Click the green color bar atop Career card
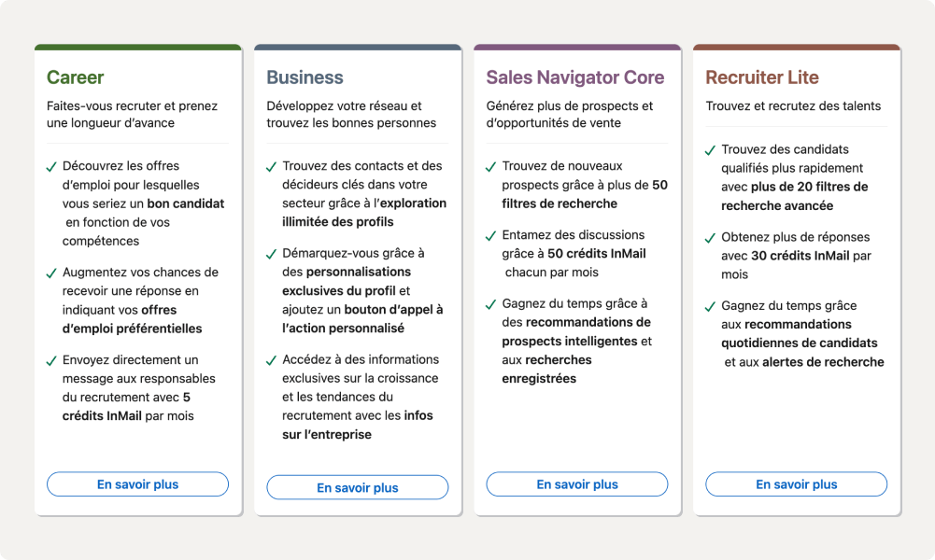 (x=137, y=47)
